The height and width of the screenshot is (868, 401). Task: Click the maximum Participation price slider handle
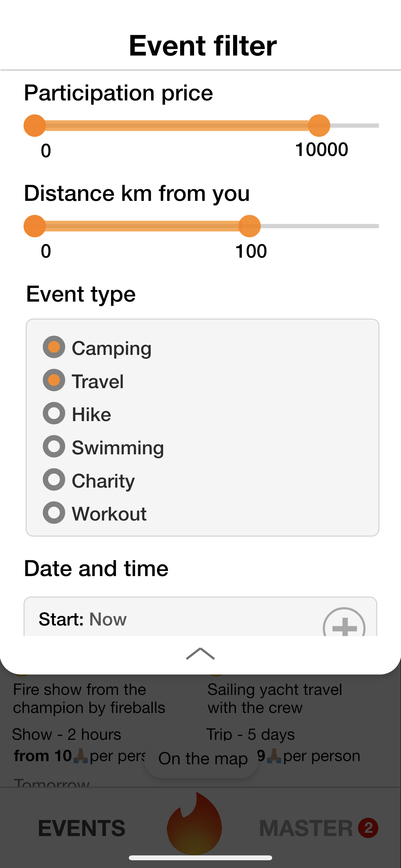(319, 126)
